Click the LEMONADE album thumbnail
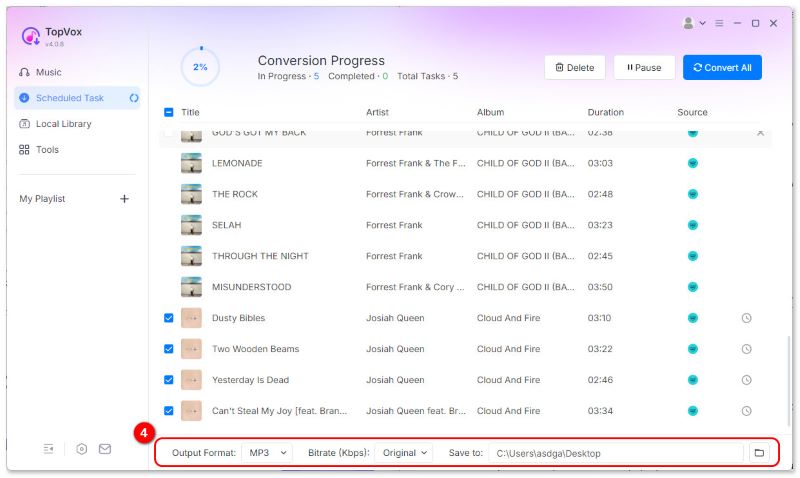The height and width of the screenshot is (478, 800). tap(191, 163)
